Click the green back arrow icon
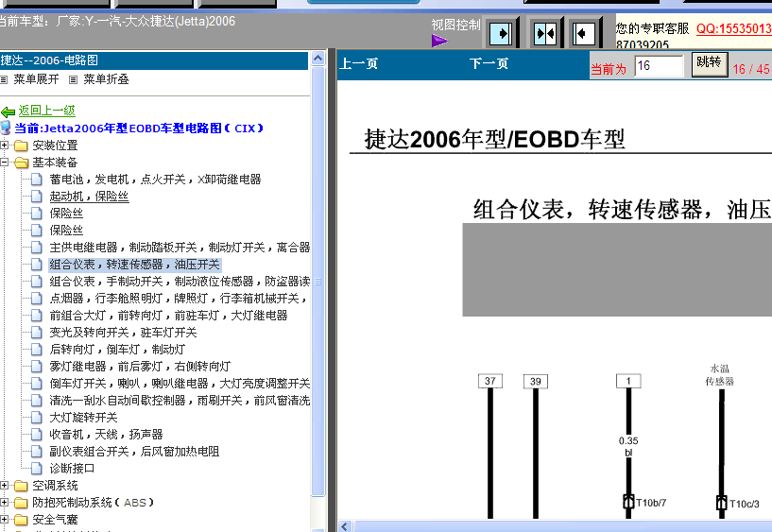Screen dimensions: 772x532 pos(8,112)
